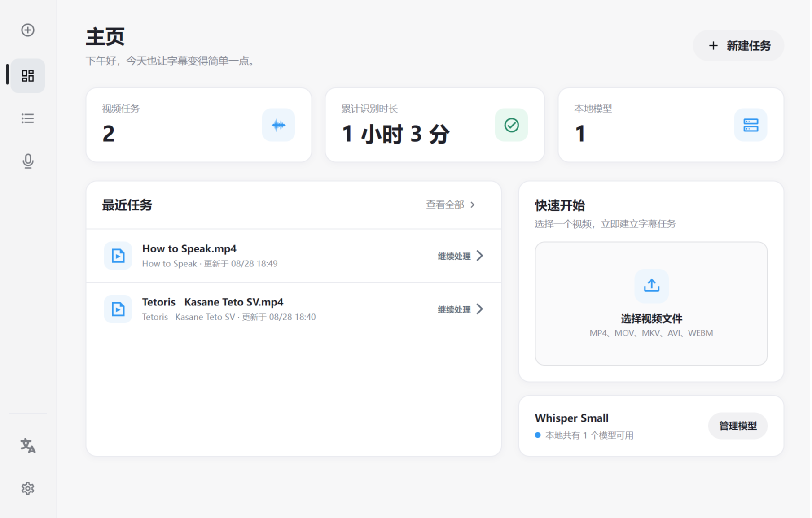Click the 1 小时 3 分 duration value
Viewport: 812px width, 518px height.
click(x=395, y=134)
